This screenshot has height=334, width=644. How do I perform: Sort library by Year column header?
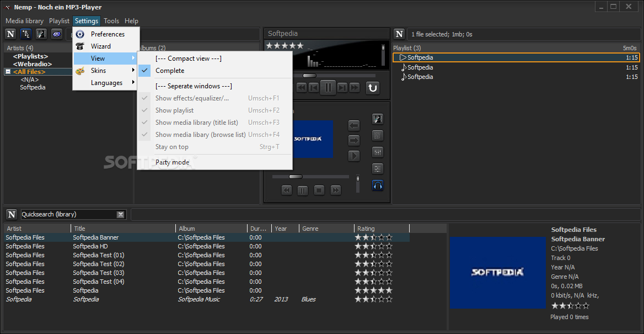tap(285, 229)
